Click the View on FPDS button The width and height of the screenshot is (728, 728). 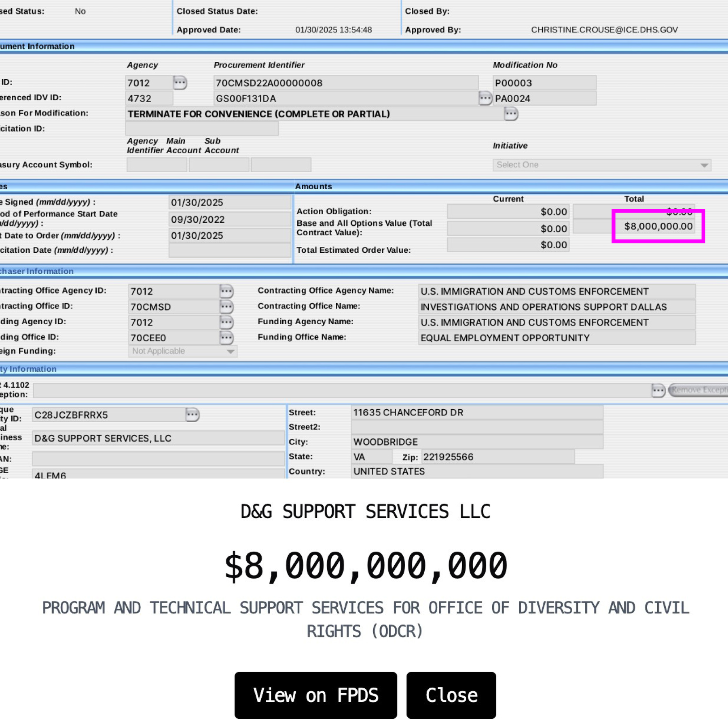pos(315,695)
